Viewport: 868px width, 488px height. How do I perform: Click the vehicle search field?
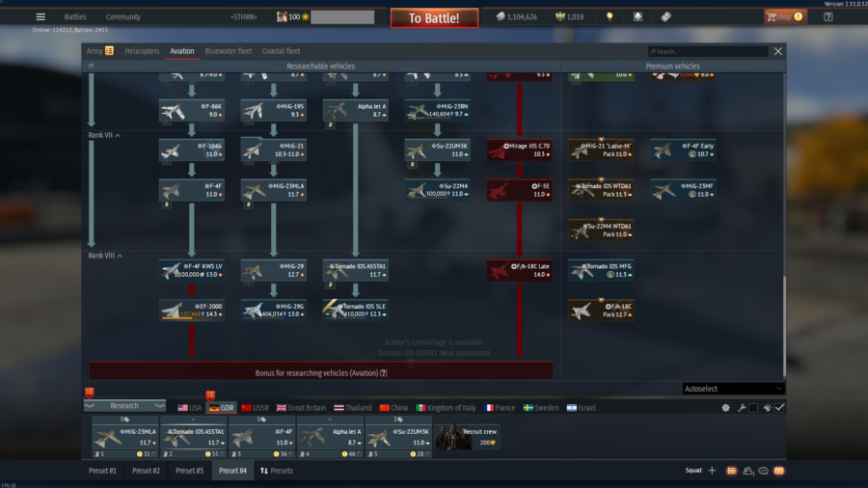711,51
